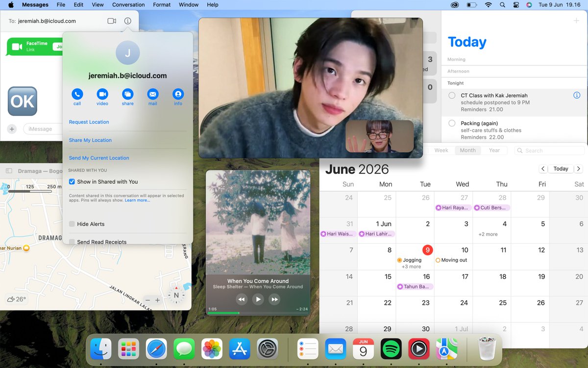Open the Window menu
This screenshot has width=588, height=368.
tap(189, 5)
